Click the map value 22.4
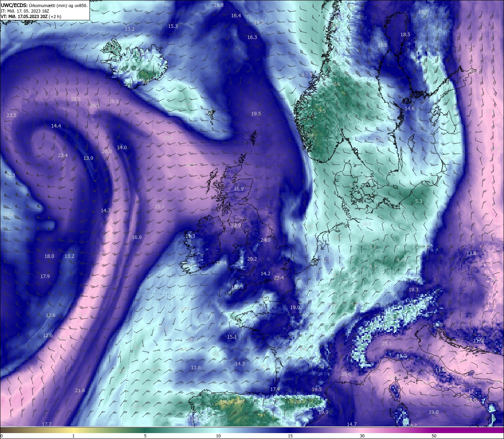The width and height of the screenshot is (504, 439). [x=279, y=278]
